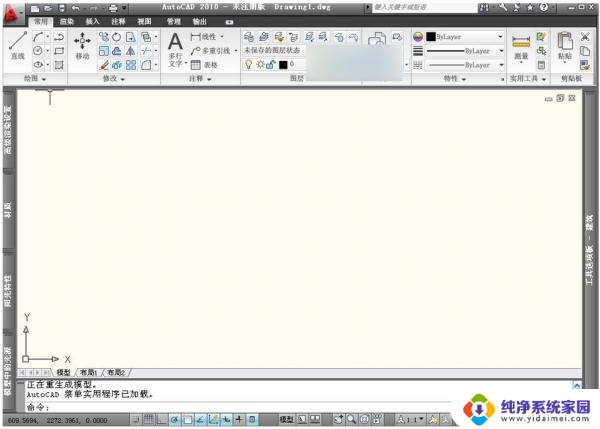600x429 pixels.
Task: Click the Cut scissors icon
Action: (x=585, y=37)
